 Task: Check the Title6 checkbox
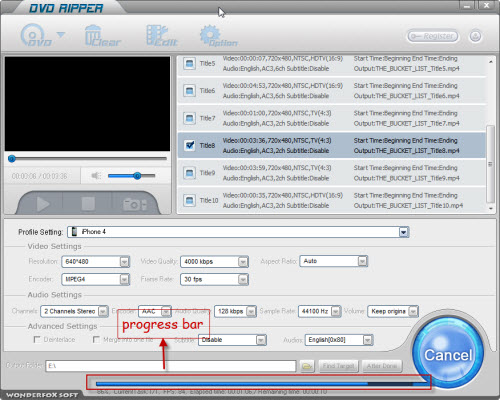[x=189, y=91]
